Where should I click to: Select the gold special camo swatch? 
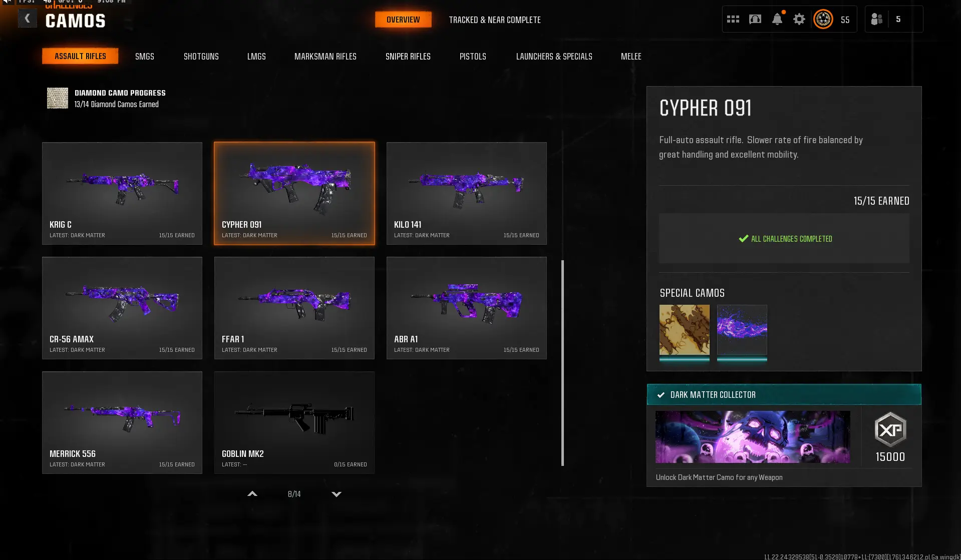coord(685,330)
